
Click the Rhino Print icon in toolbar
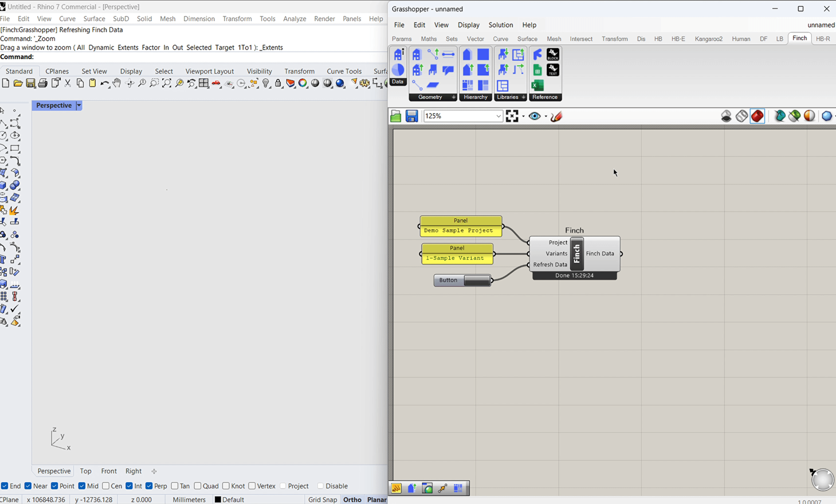(43, 83)
